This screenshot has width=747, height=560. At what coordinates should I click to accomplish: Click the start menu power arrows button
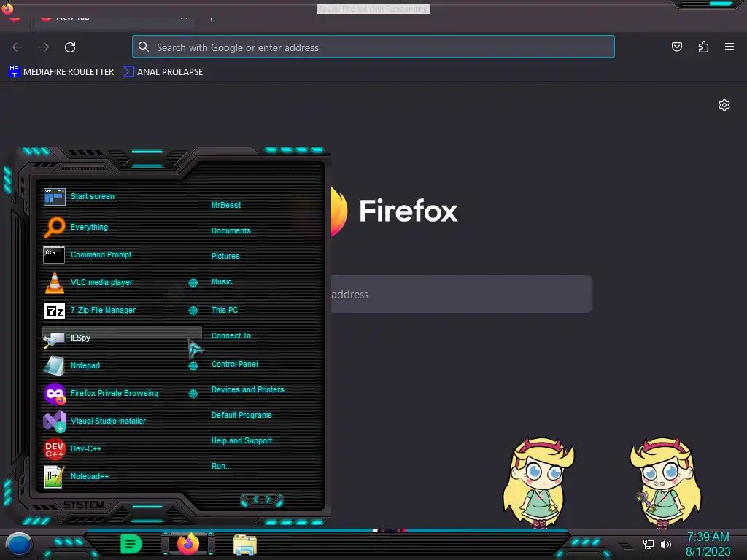click(262, 499)
